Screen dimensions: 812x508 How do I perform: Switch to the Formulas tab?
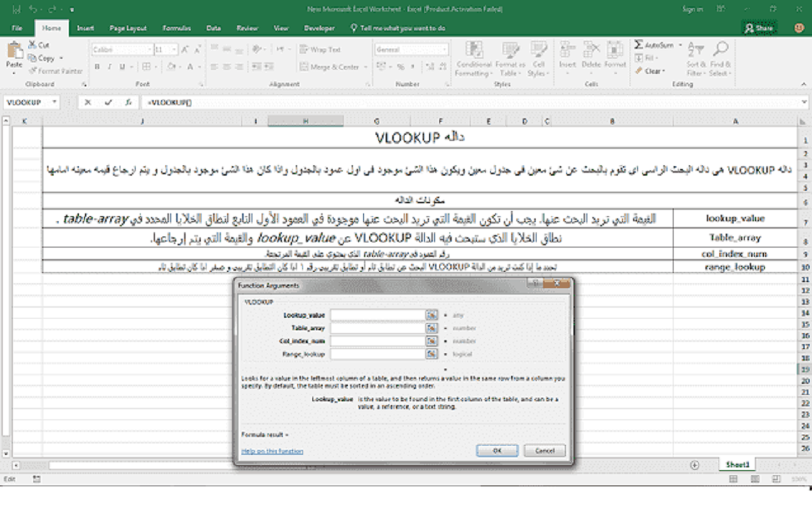(x=177, y=28)
